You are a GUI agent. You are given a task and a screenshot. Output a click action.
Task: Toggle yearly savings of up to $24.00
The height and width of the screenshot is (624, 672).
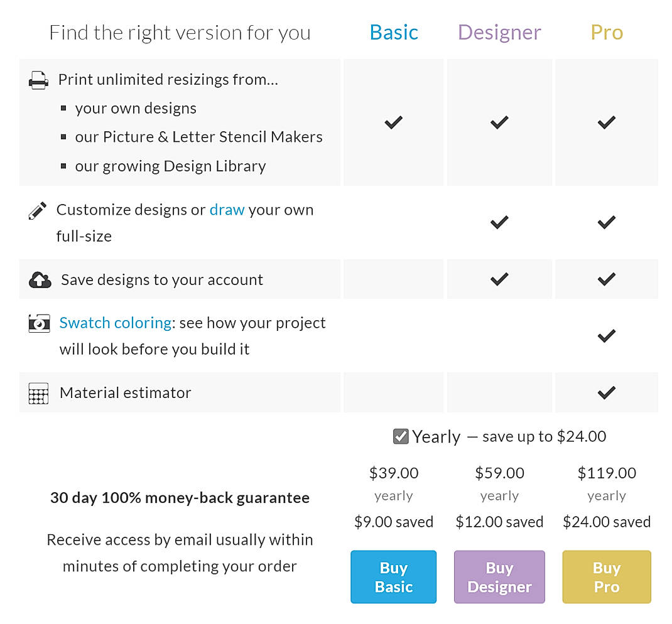pos(401,436)
